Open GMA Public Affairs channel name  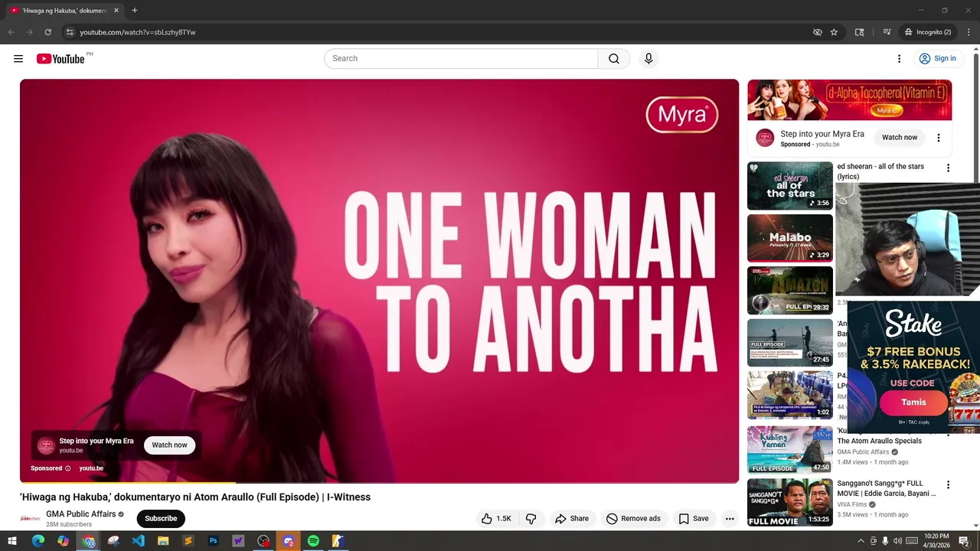tap(81, 514)
